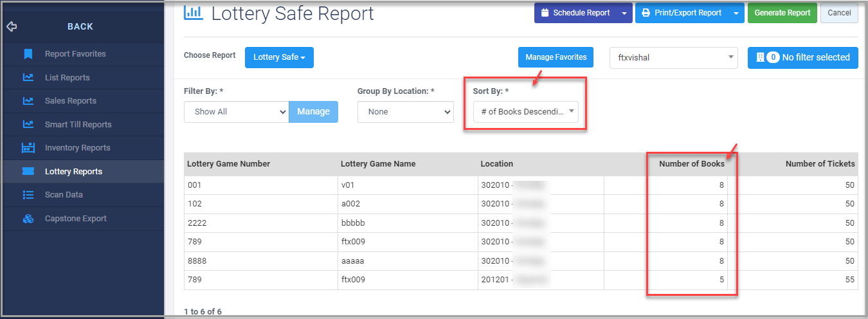The width and height of the screenshot is (868, 319).
Task: Click the Report Favorites bookmark icon
Action: coord(28,54)
